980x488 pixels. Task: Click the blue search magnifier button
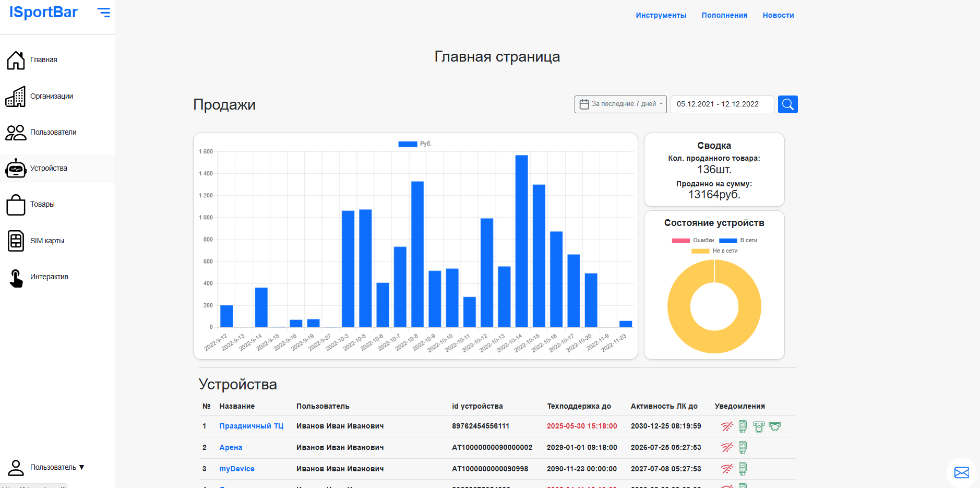787,104
